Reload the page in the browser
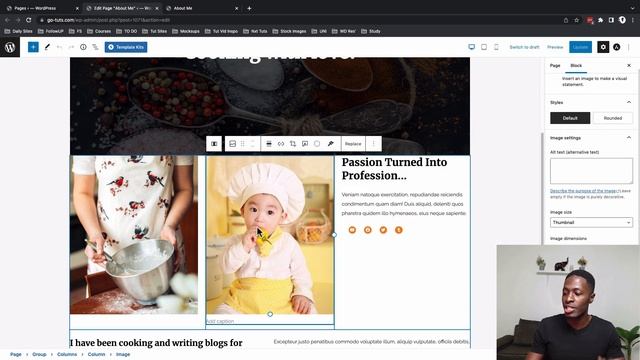Viewport: 640px width, 360px height. [29, 20]
